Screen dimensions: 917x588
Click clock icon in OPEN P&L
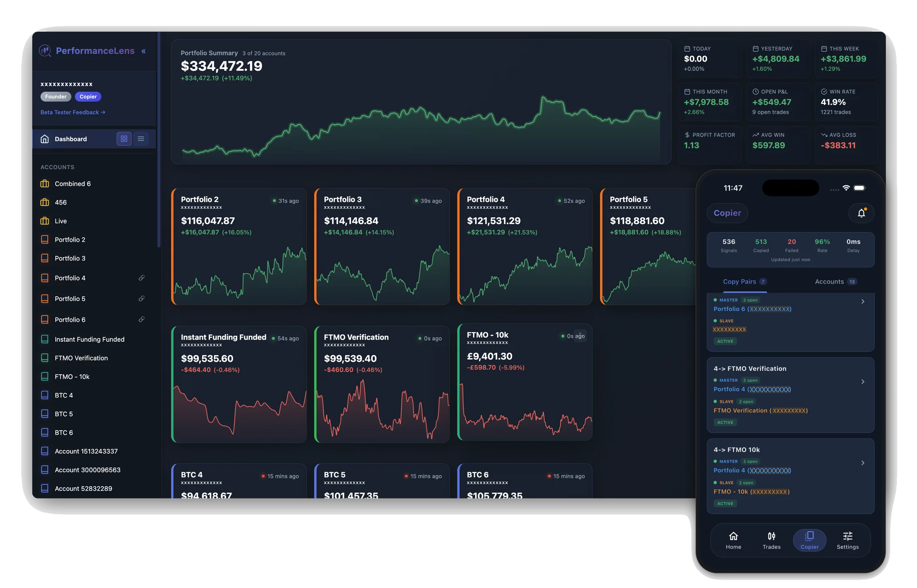coord(755,92)
